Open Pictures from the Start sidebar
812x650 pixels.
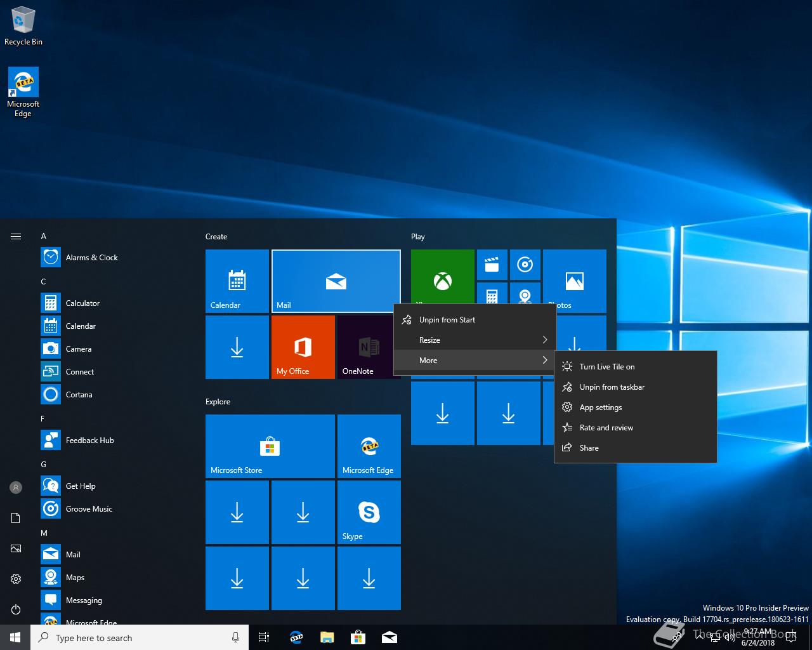pos(16,548)
